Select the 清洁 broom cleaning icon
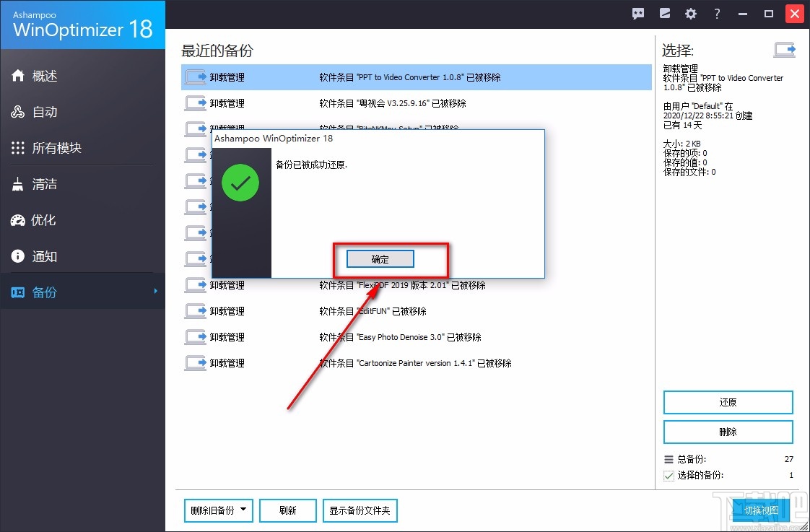Viewport: 810px width, 532px height. tap(19, 183)
